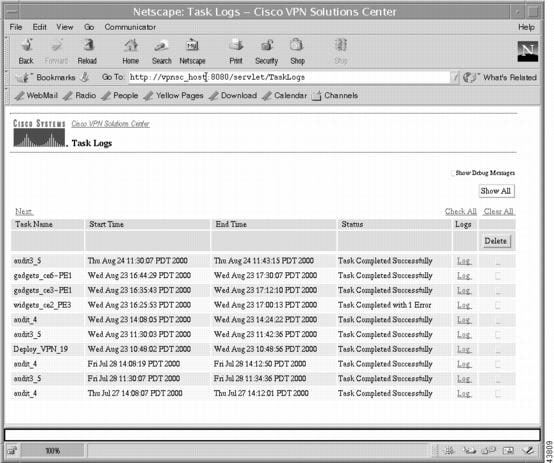
Task: Open the Go To location dropdown arrow
Action: point(455,77)
